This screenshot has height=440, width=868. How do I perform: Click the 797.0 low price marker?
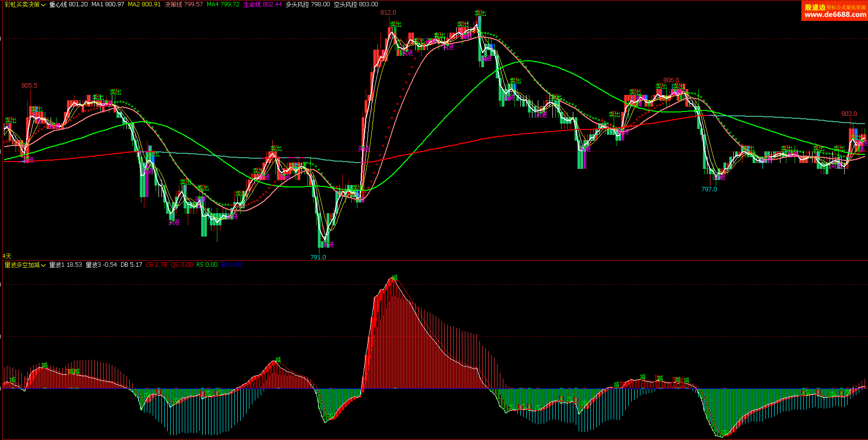click(709, 189)
